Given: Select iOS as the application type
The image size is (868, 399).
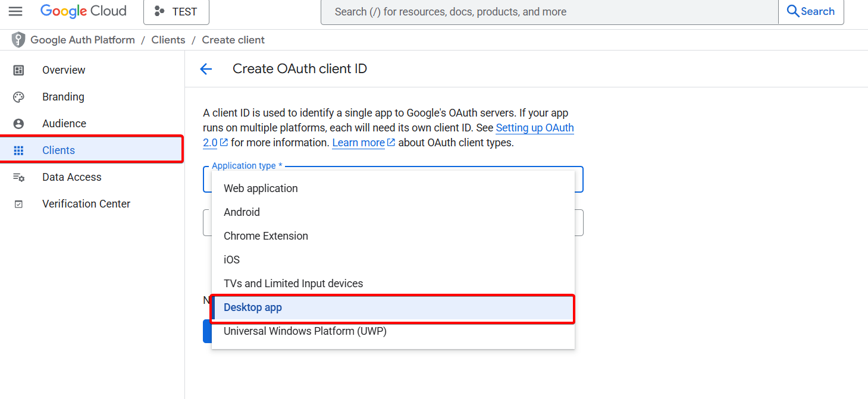Looking at the screenshot, I should click(x=393, y=260).
